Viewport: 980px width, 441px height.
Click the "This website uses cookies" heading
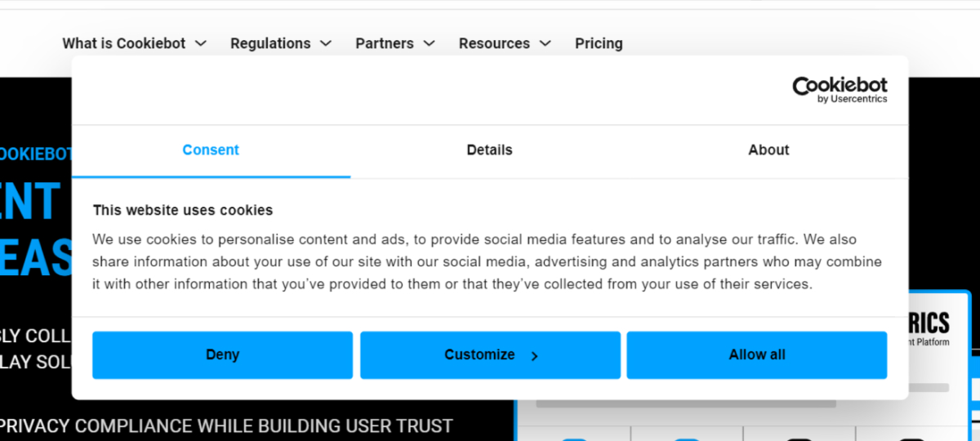[x=183, y=210]
